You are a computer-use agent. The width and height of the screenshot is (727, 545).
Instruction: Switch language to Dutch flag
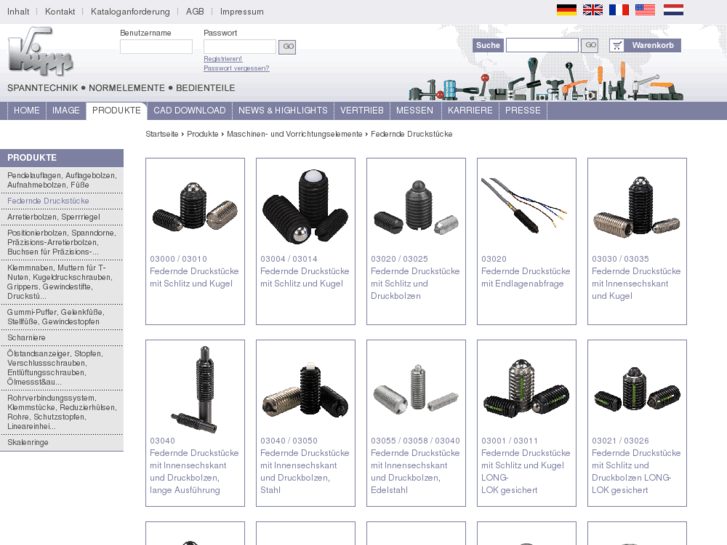pos(673,10)
